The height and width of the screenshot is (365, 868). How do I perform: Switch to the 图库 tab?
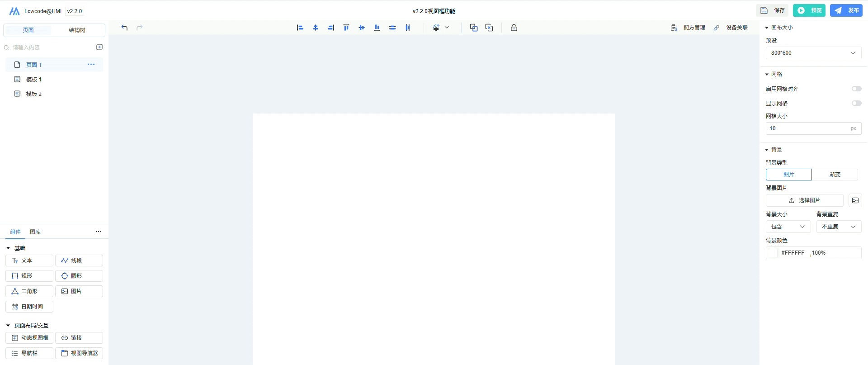(35, 232)
